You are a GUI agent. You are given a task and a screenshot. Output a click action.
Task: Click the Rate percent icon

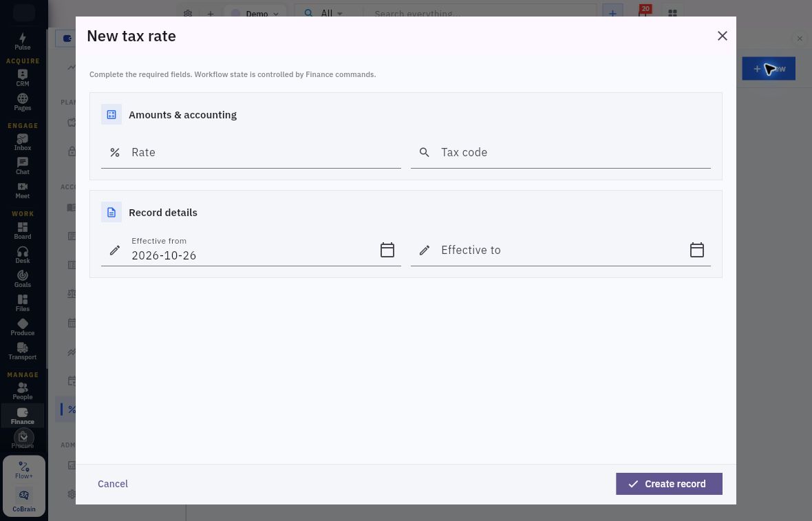[x=115, y=152]
